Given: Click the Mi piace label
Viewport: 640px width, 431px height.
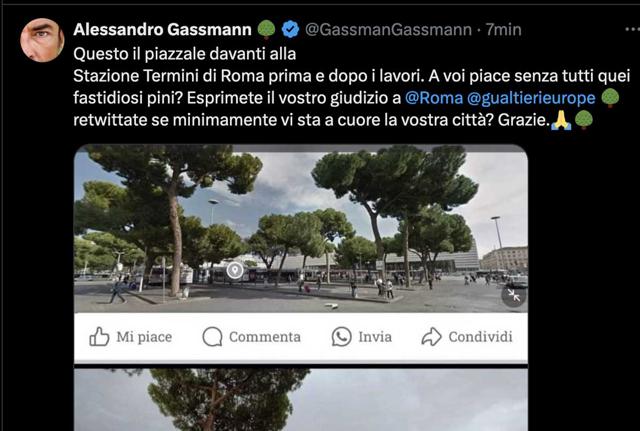Looking at the screenshot, I should click(x=144, y=337).
